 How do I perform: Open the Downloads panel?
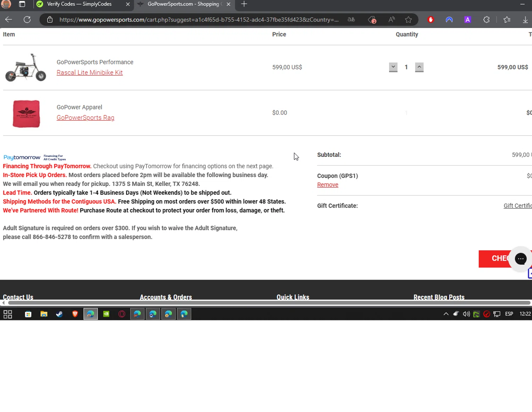(525, 20)
